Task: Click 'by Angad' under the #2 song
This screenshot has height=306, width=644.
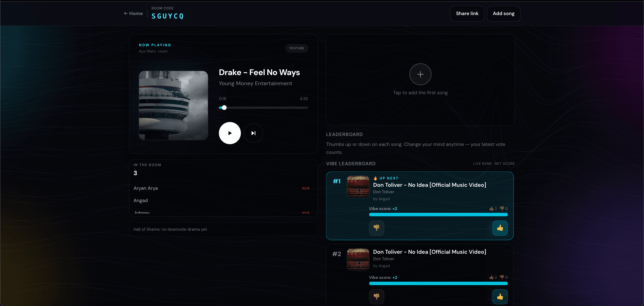Action: coord(381,266)
